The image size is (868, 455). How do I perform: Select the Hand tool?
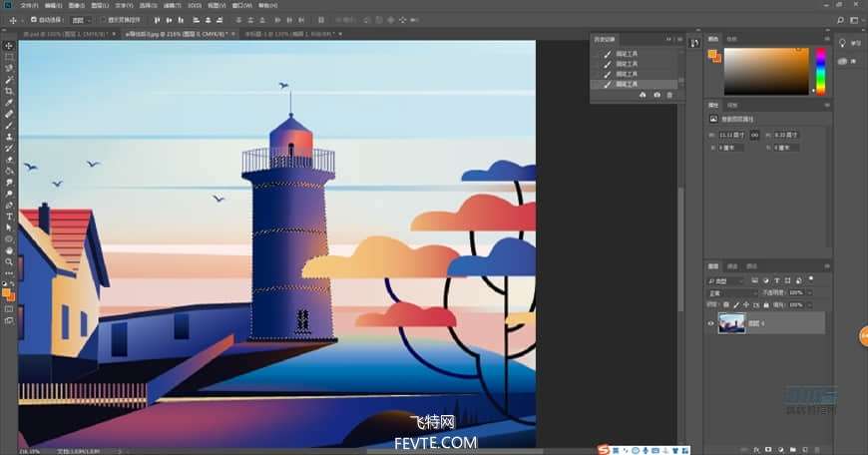[9, 250]
